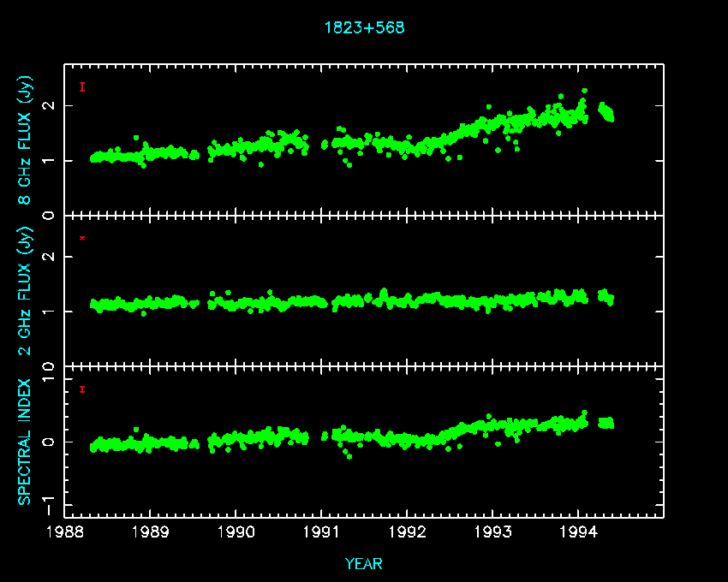Click the red error bar in the 2 GHz panel
The width and height of the screenshot is (728, 582).
point(82,237)
